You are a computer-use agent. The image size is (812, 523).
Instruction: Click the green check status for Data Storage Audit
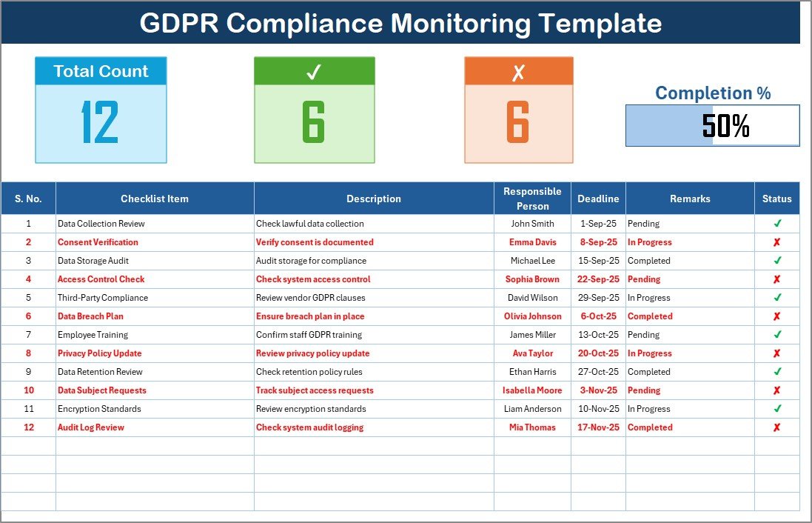(777, 261)
